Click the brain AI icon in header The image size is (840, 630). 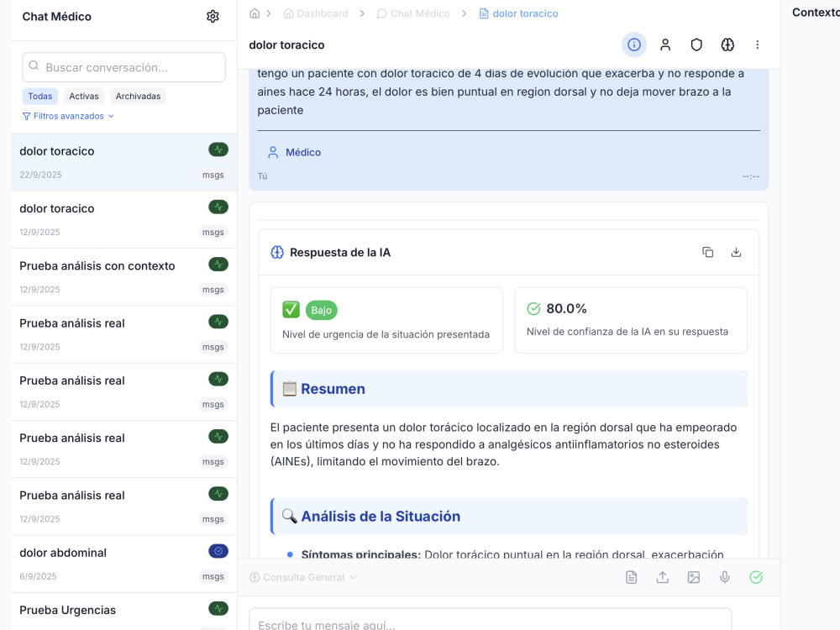(x=727, y=45)
